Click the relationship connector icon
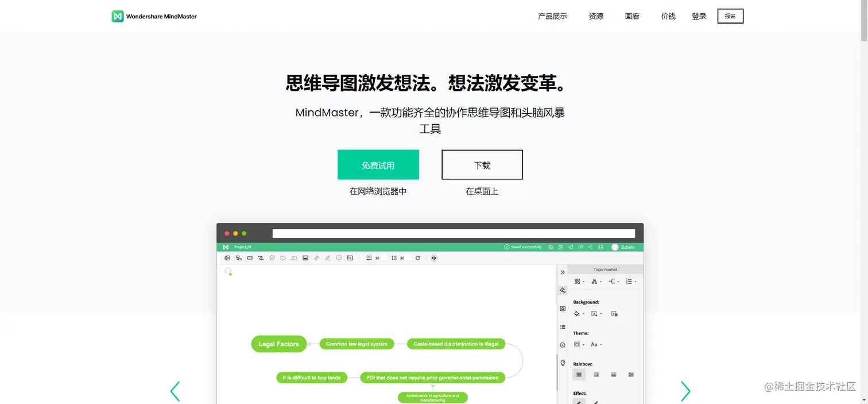This screenshot has height=404, width=868. 261,258
